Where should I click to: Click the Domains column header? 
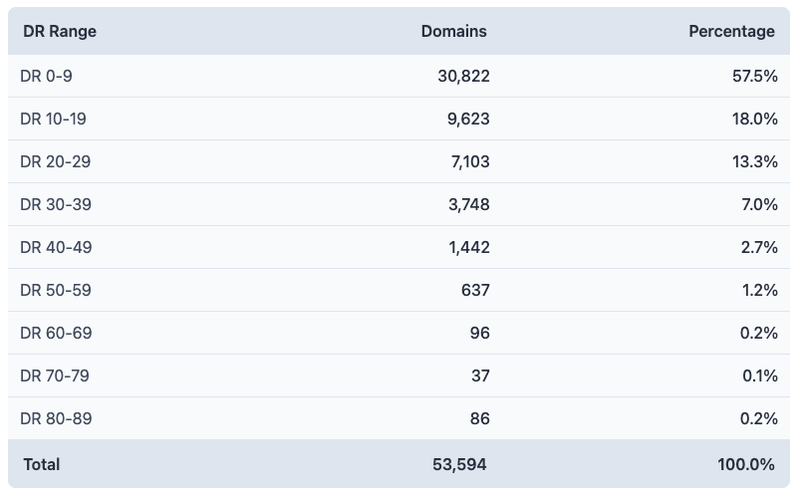click(454, 31)
